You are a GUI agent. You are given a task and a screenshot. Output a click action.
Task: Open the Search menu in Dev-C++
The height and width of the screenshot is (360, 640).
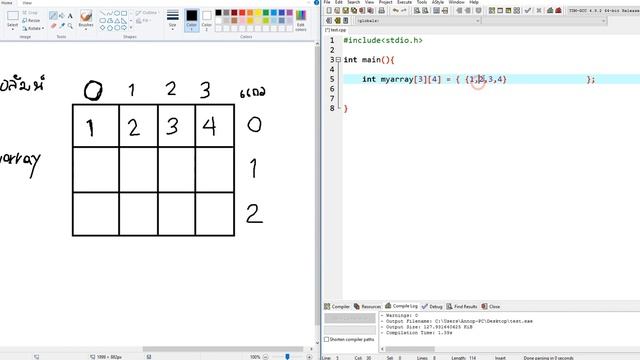coord(353,2)
